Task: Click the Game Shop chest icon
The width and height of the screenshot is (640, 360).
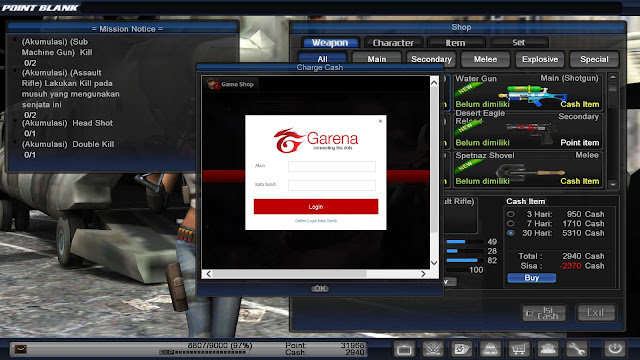Action: [x=213, y=84]
